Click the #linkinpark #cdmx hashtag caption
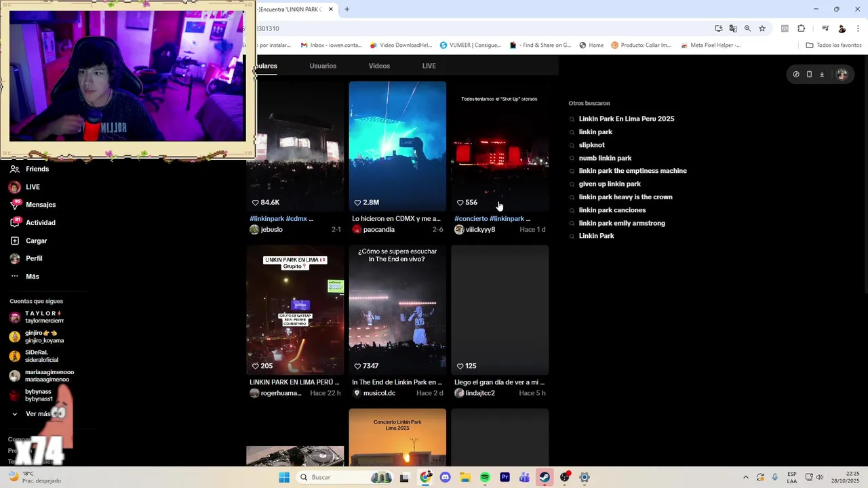Screen dimensions: 868x488 tap(281, 219)
